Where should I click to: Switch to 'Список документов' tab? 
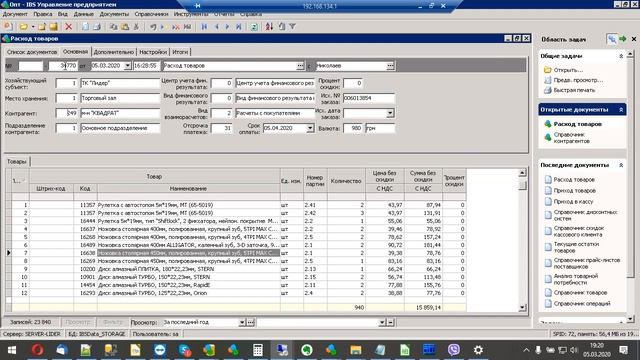[x=32, y=52]
